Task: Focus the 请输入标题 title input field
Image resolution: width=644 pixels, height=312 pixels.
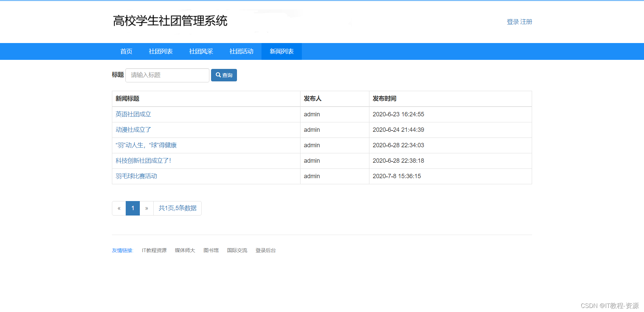Action: (x=167, y=75)
